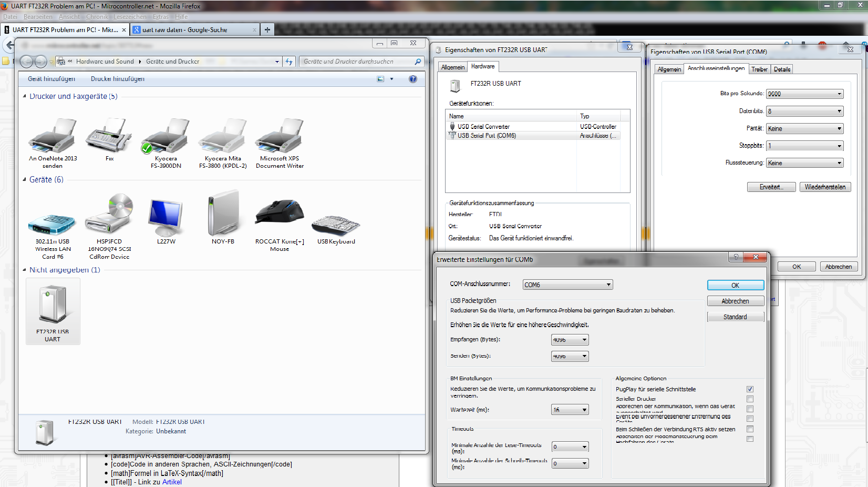Select the Fax printer icon

tap(109, 139)
